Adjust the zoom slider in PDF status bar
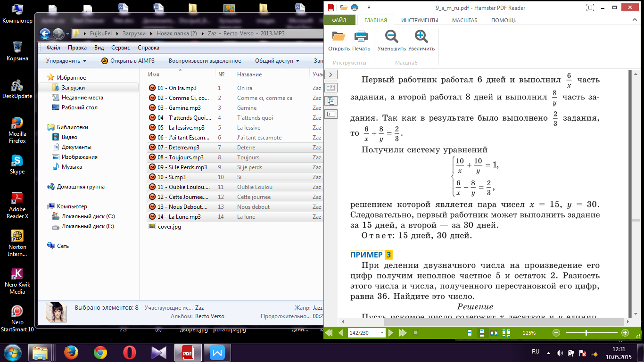The height and width of the screenshot is (362, 644). [586, 333]
